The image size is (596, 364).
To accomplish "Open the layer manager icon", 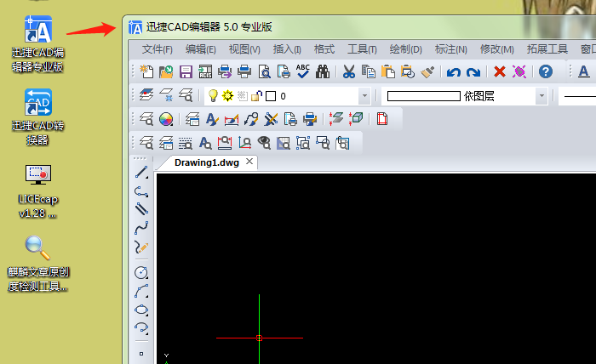I will coord(146,95).
